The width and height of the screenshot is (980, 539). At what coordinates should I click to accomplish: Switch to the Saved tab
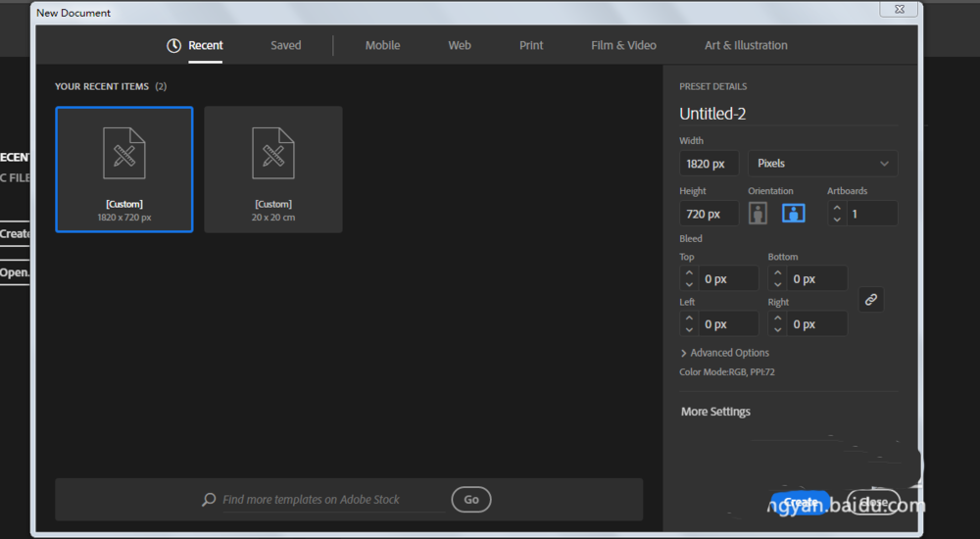tap(285, 45)
